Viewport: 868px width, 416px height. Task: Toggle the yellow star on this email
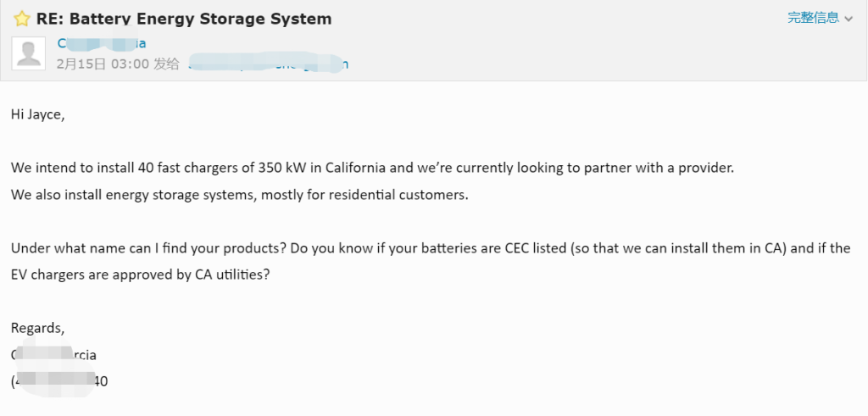pyautogui.click(x=21, y=19)
